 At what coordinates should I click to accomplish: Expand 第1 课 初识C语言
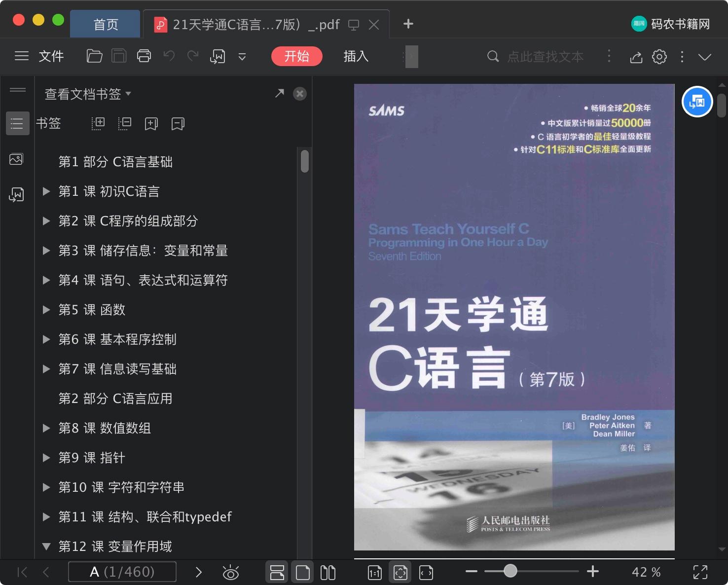pos(46,191)
